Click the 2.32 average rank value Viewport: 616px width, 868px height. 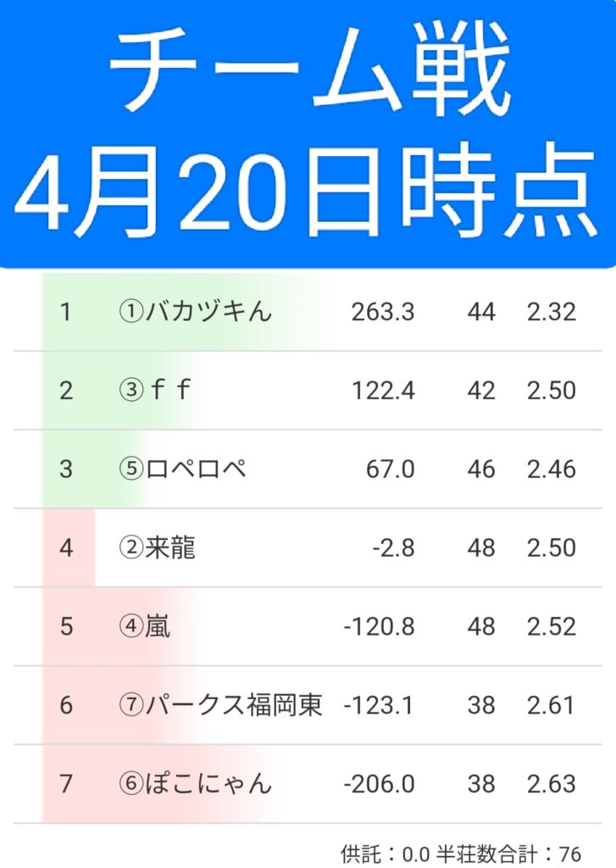point(551,312)
